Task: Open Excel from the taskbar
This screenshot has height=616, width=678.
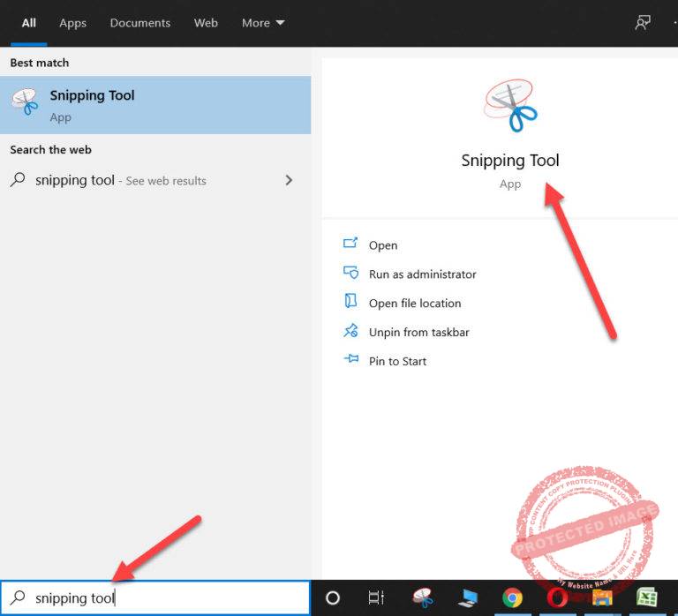Action: pyautogui.click(x=647, y=598)
